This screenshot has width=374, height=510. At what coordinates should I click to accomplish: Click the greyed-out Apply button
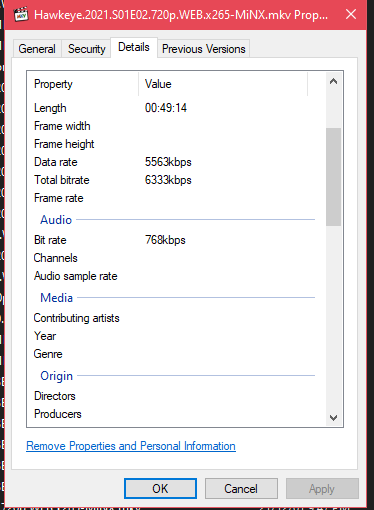pos(322,489)
